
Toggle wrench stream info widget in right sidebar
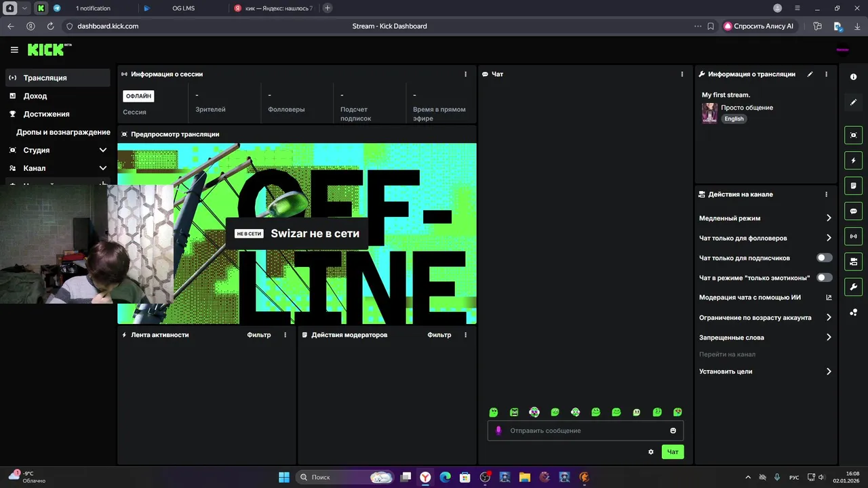[x=854, y=287]
